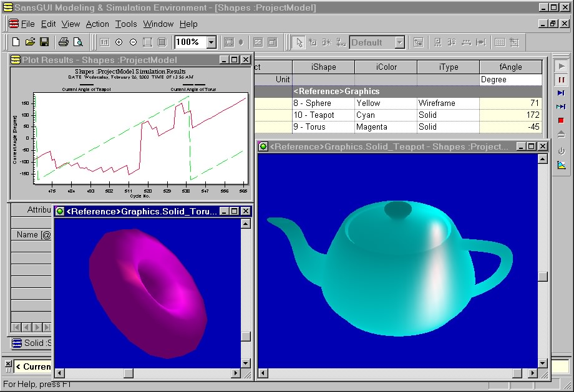Click the Teapot window vertical scrollbar thumb
The image size is (574, 392).
pyautogui.click(x=543, y=277)
